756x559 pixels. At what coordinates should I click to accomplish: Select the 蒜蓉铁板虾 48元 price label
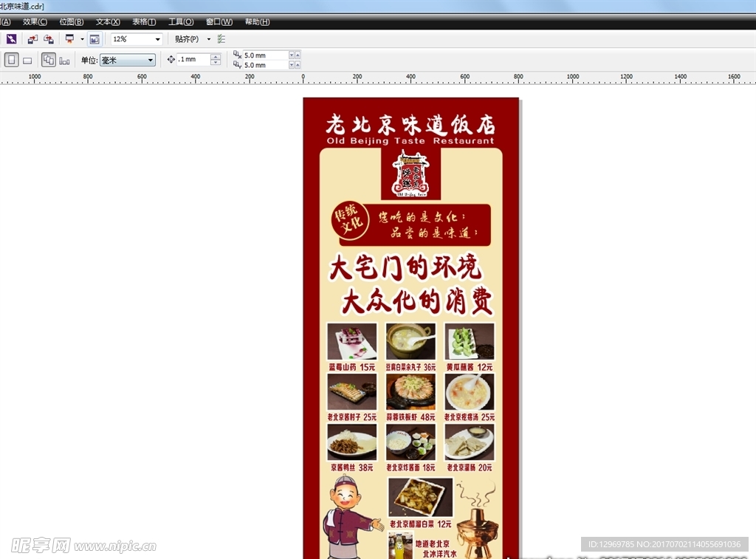coord(410,416)
